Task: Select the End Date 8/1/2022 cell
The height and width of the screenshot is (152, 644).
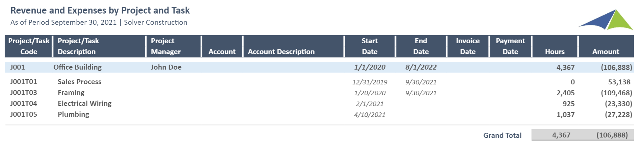Action: 421,67
